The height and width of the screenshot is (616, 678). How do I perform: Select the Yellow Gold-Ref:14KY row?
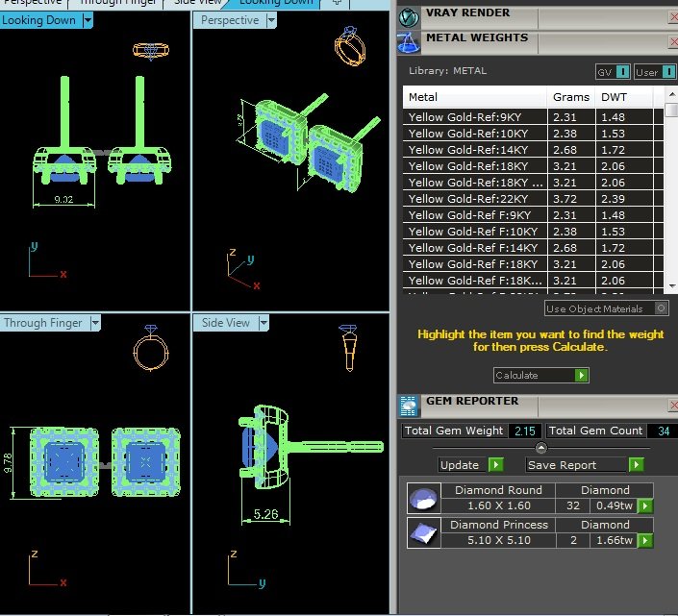(528, 150)
